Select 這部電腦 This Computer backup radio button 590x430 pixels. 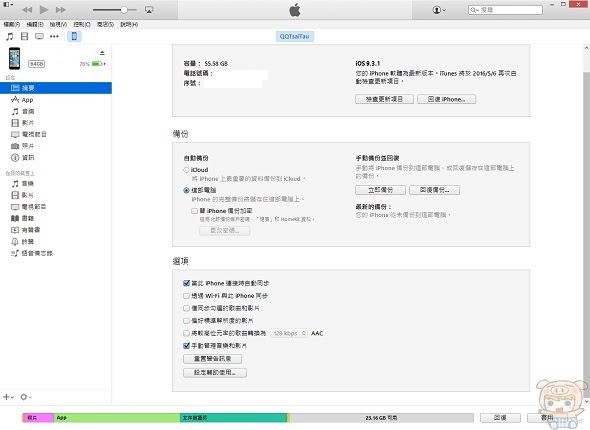pos(186,190)
